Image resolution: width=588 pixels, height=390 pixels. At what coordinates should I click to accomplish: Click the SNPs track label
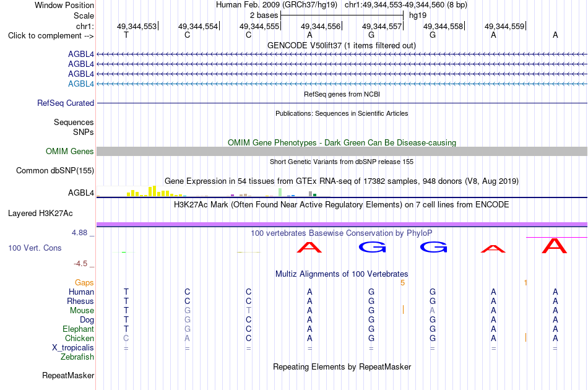coord(84,132)
